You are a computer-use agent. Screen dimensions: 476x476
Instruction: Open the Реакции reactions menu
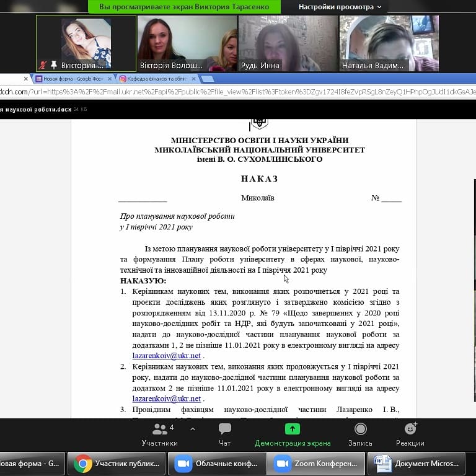pos(410,433)
